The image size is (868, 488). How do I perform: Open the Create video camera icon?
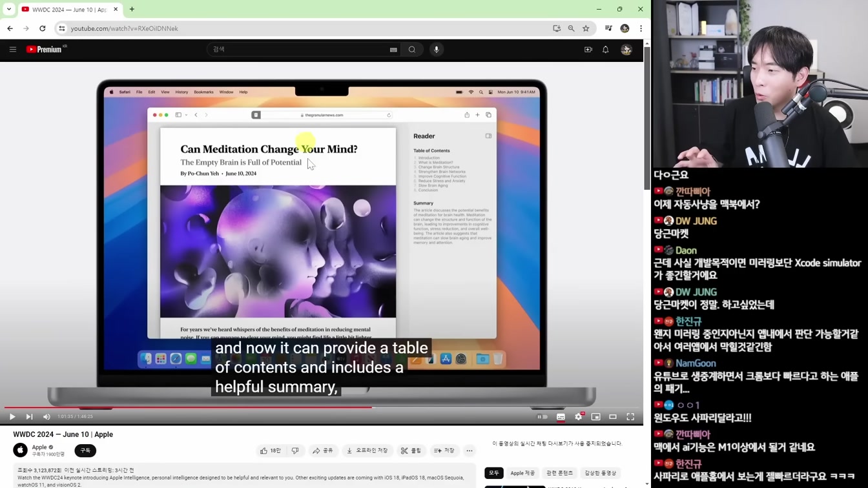pos(588,50)
